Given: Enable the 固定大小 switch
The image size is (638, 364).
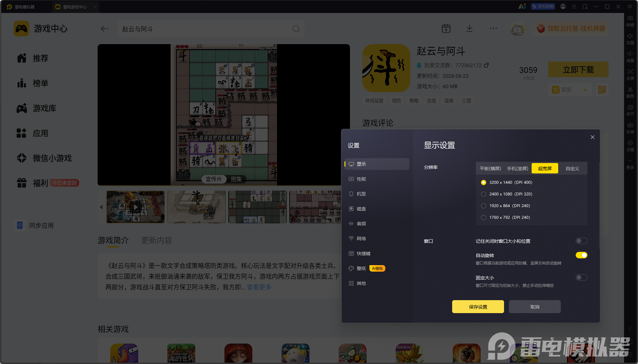Looking at the screenshot, I should coord(581,277).
